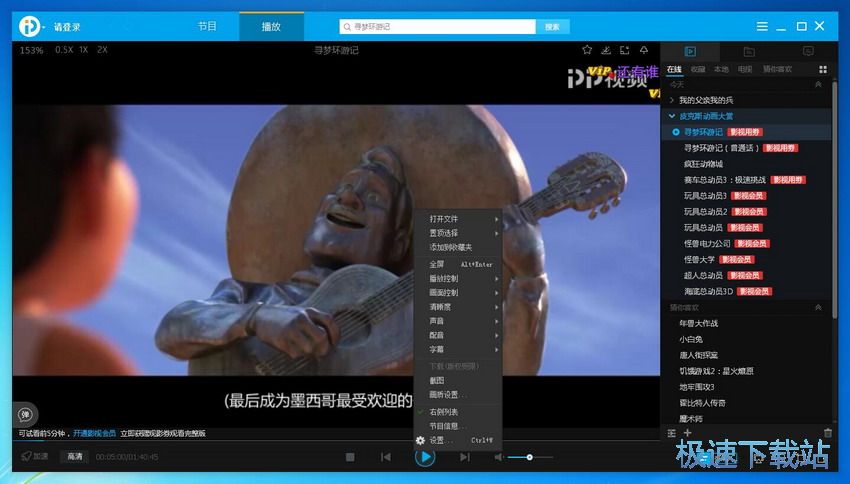The image size is (850, 484).
Task: Favorite video with the star icon
Action: tap(587, 50)
